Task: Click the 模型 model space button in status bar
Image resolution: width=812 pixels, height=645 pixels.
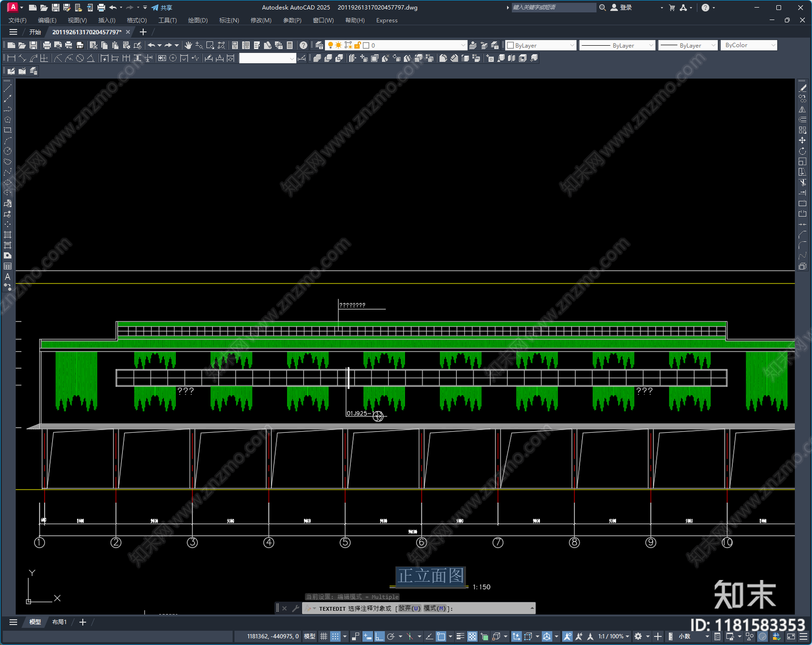Action: pyautogui.click(x=310, y=636)
